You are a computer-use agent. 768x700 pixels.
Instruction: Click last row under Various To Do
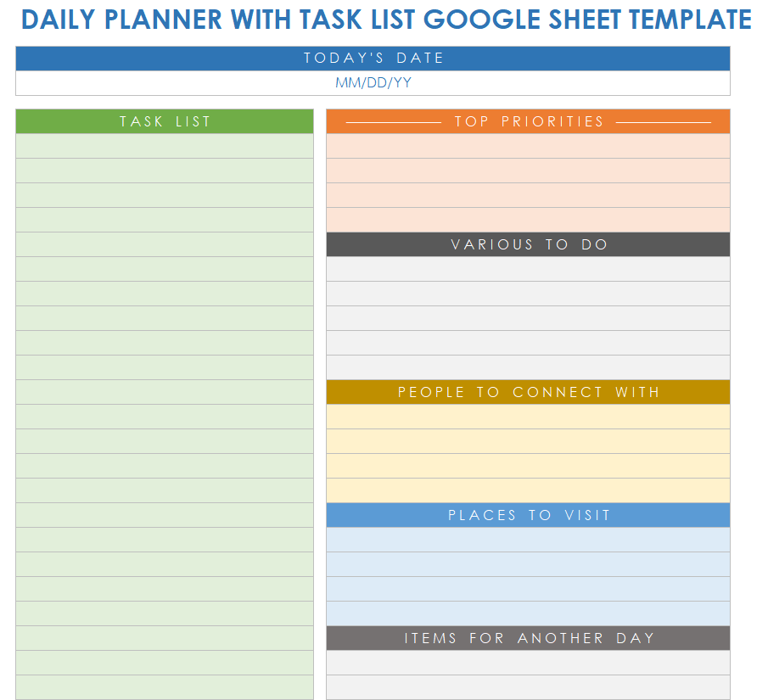[528, 367]
